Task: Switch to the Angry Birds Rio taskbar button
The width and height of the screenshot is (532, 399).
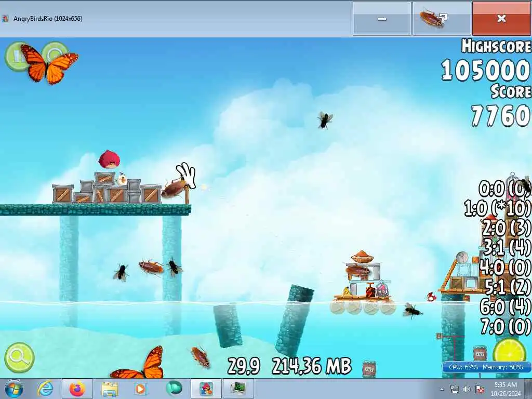Action: (x=206, y=389)
